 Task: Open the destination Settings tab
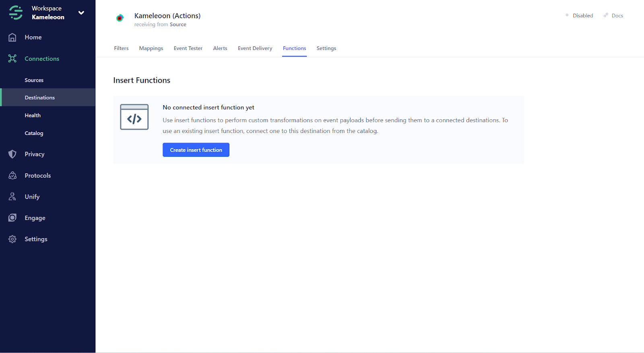[326, 48]
